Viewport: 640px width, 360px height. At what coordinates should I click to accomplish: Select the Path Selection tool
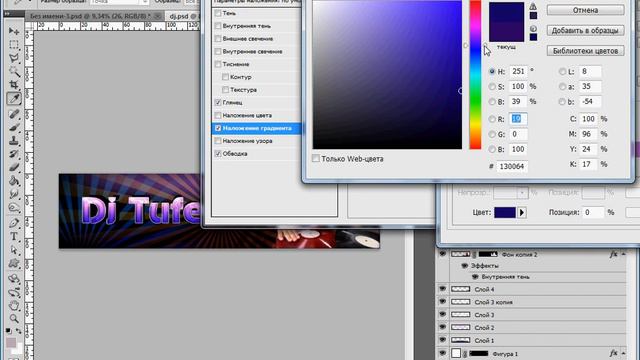pyautogui.click(x=13, y=250)
